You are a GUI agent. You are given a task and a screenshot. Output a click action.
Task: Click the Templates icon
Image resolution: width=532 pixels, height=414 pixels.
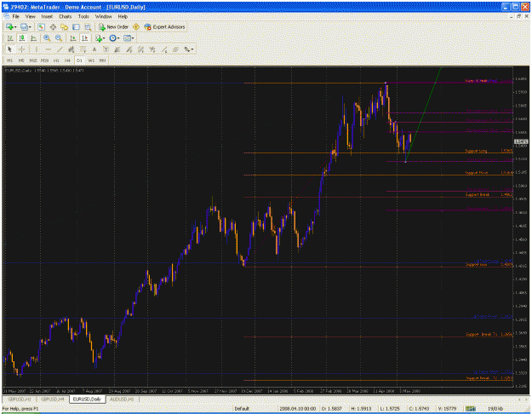(127, 38)
